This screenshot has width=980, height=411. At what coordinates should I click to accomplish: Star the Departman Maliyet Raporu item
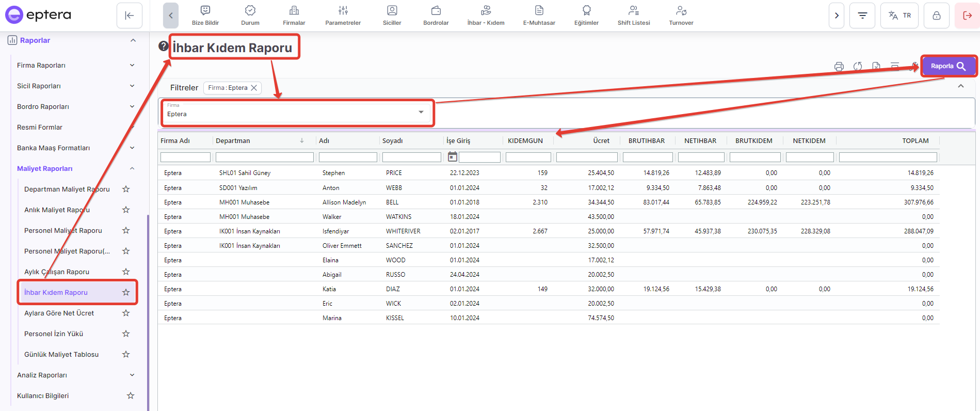[x=126, y=189]
